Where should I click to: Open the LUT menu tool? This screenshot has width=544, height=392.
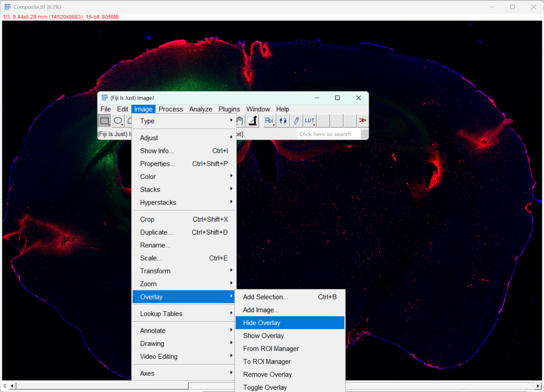310,121
